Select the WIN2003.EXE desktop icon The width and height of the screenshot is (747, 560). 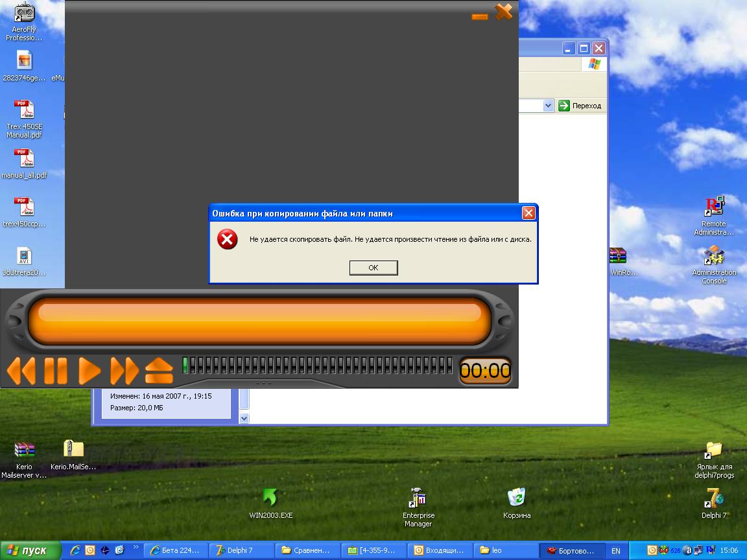(x=270, y=504)
